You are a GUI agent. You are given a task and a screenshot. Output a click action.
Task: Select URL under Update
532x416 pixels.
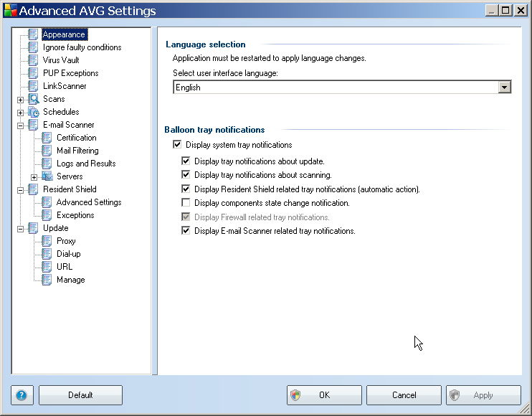(x=65, y=266)
